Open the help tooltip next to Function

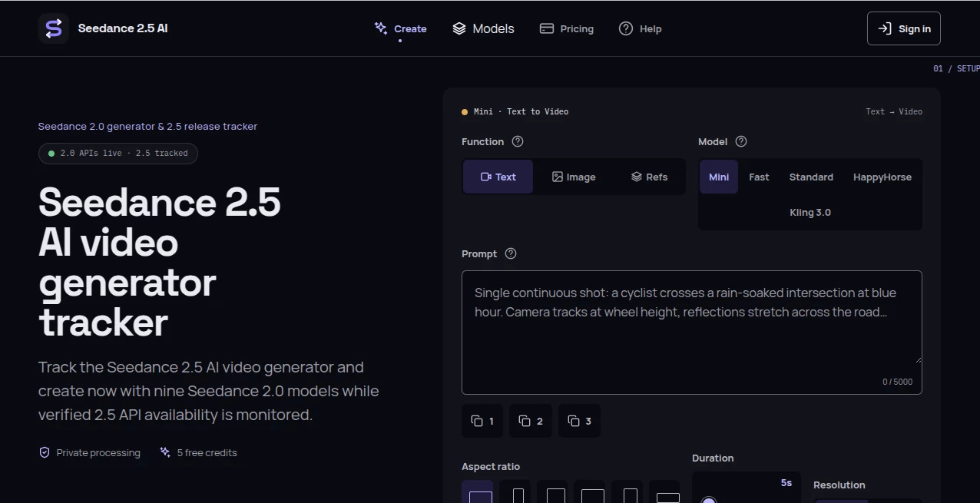click(x=518, y=141)
